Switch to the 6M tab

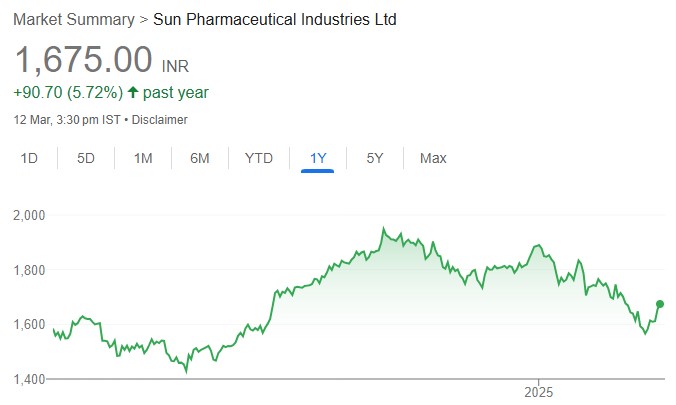[x=200, y=158]
